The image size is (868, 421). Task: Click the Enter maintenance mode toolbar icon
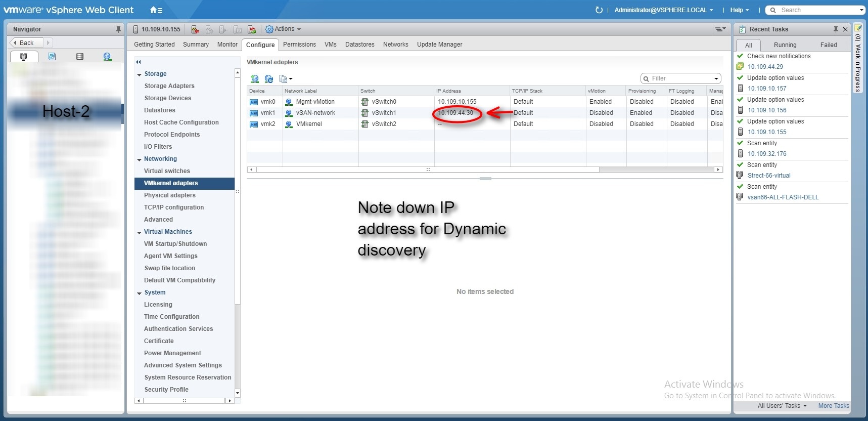point(195,29)
